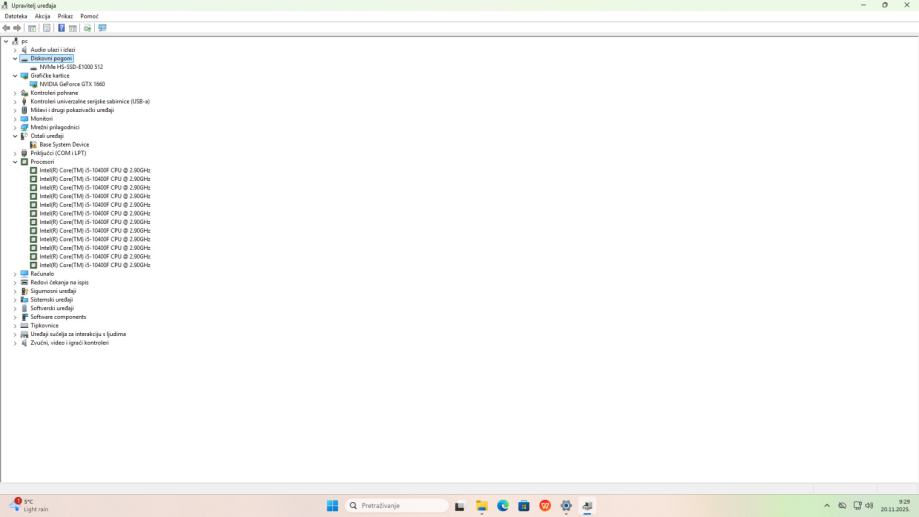The height and width of the screenshot is (517, 919).
Task: Click the NVMe HS-SSD-E1000 drive icon
Action: [33, 67]
